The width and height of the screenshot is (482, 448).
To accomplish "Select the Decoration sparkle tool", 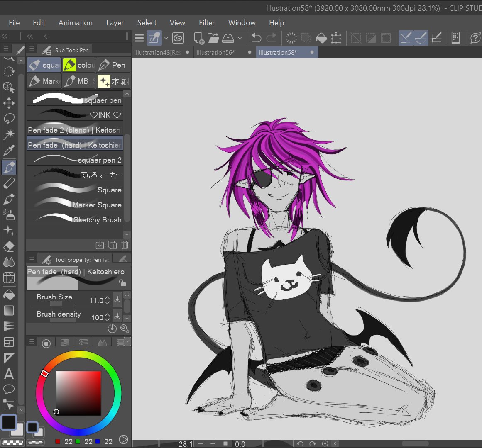I will pyautogui.click(x=9, y=231).
